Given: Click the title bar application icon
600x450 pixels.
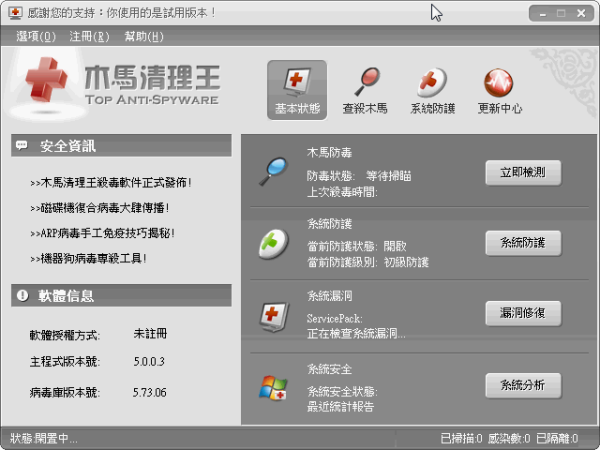Looking at the screenshot, I should tap(15, 13).
